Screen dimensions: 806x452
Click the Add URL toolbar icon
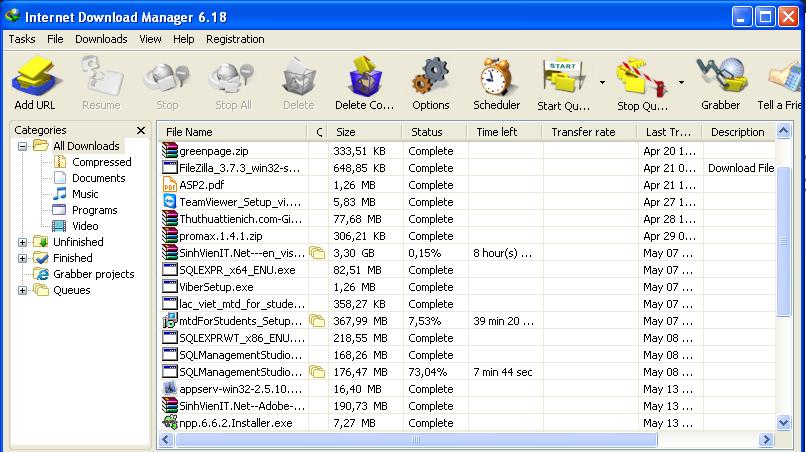pos(34,77)
